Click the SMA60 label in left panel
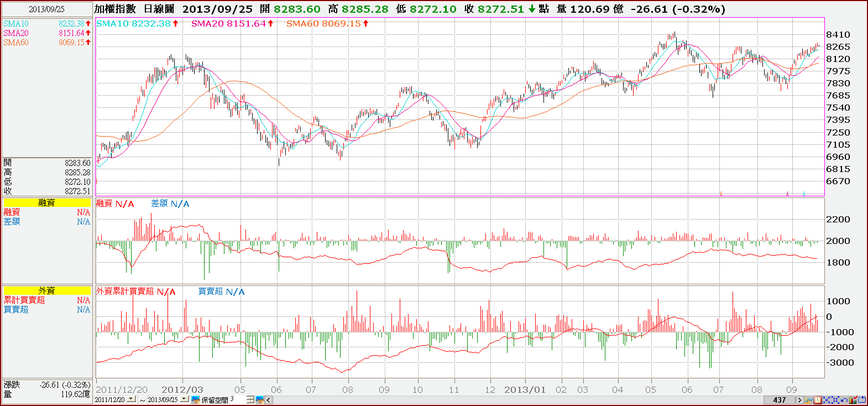 point(16,43)
